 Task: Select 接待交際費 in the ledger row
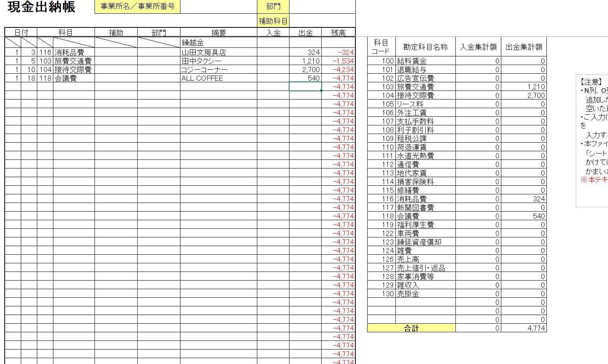[x=74, y=69]
